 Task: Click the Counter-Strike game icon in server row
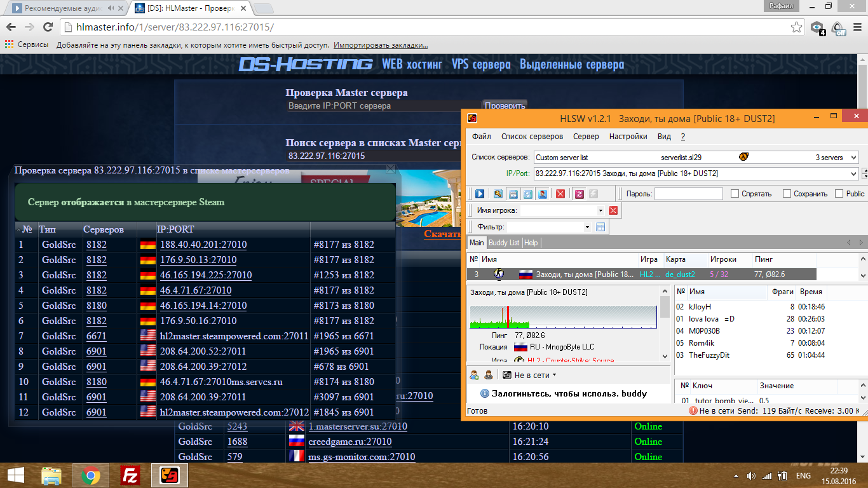point(499,274)
